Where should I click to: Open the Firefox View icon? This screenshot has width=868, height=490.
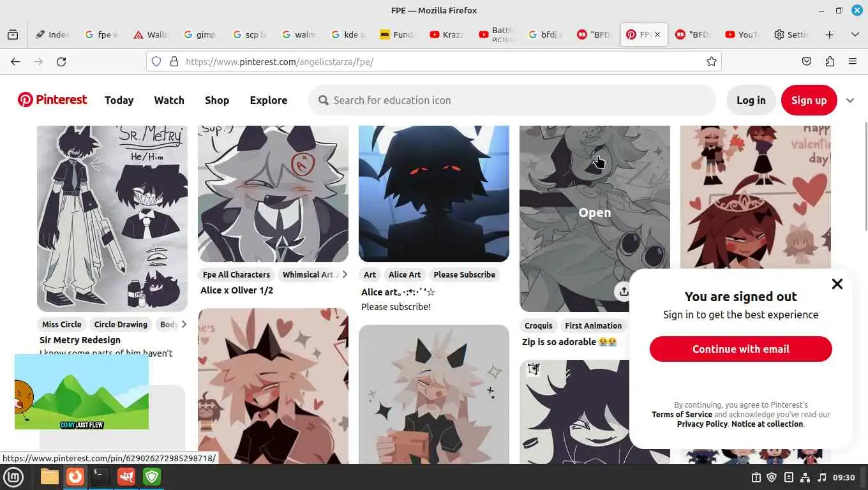click(x=13, y=34)
